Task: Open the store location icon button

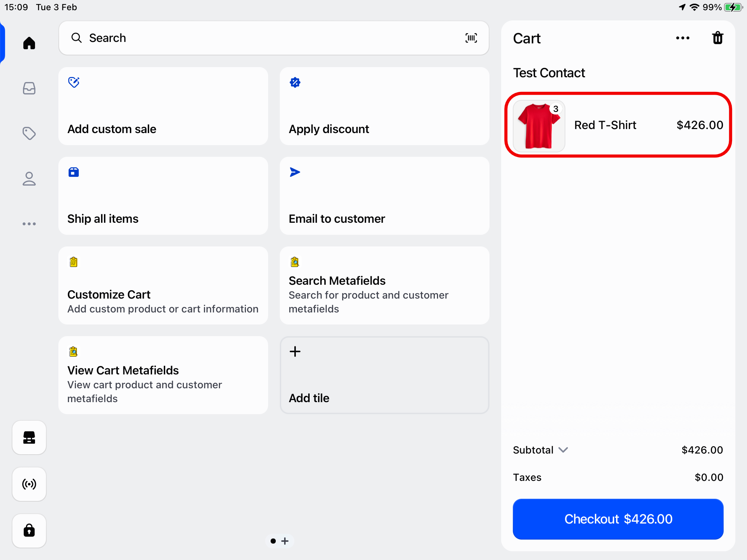Action: (29, 437)
